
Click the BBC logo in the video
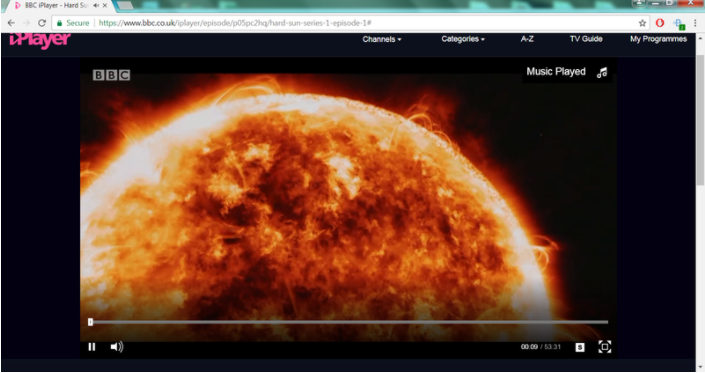[x=112, y=75]
